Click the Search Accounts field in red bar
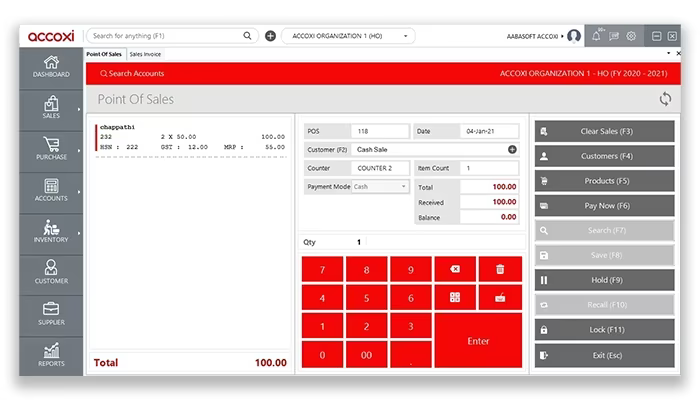Viewport: 700px width, 400px height. [132, 74]
